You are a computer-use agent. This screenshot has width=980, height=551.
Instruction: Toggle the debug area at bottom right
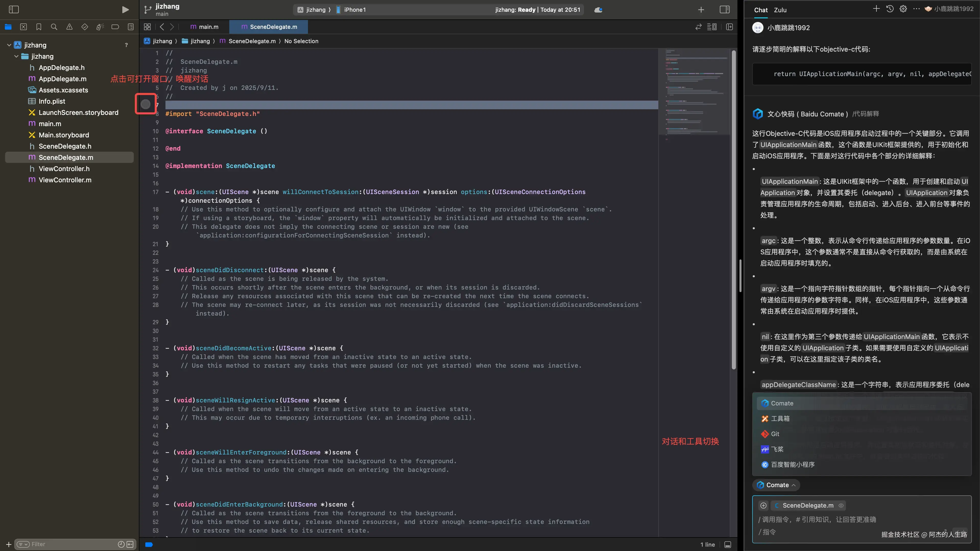[728, 545]
